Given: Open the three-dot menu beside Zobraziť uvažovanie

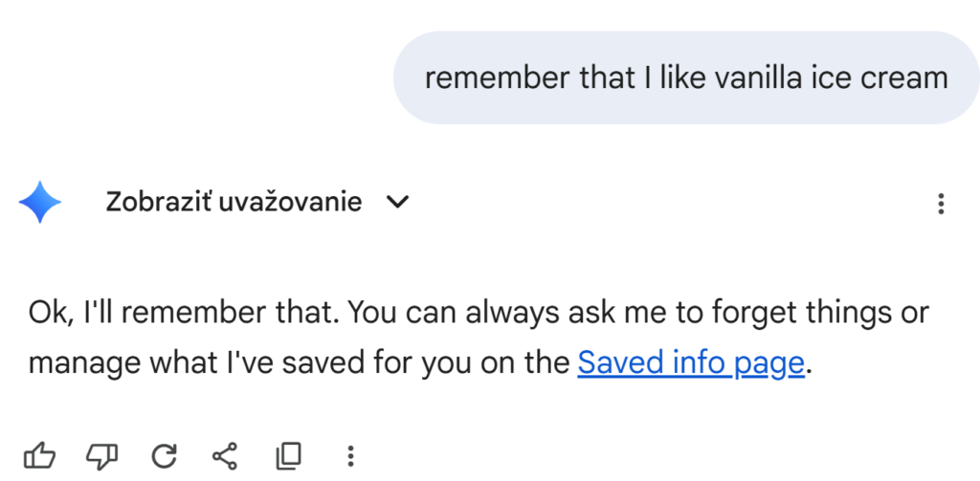Looking at the screenshot, I should pyautogui.click(x=941, y=204).
